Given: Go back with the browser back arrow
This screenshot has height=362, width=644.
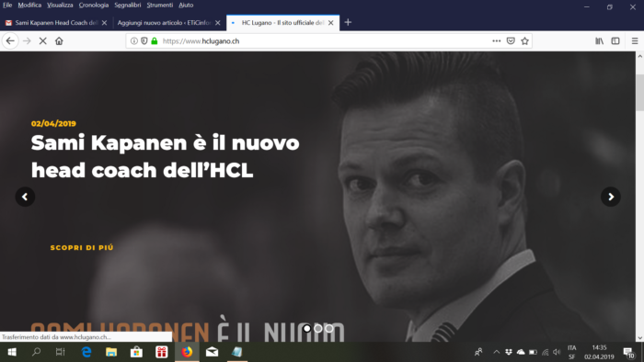Looking at the screenshot, I should (10, 41).
